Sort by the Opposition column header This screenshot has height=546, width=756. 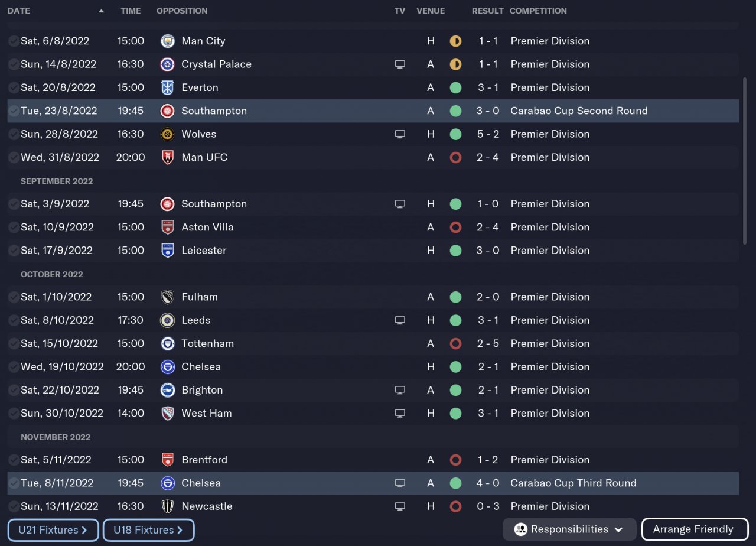tap(182, 11)
